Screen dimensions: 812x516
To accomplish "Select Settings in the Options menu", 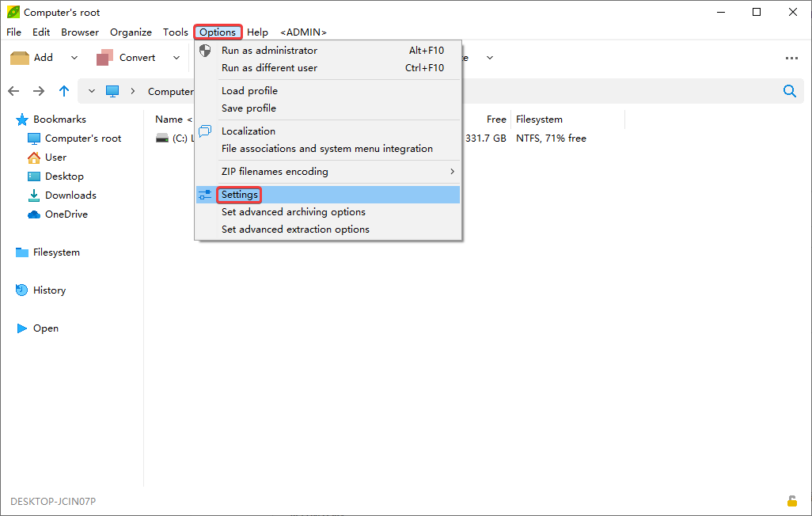I will click(x=240, y=195).
